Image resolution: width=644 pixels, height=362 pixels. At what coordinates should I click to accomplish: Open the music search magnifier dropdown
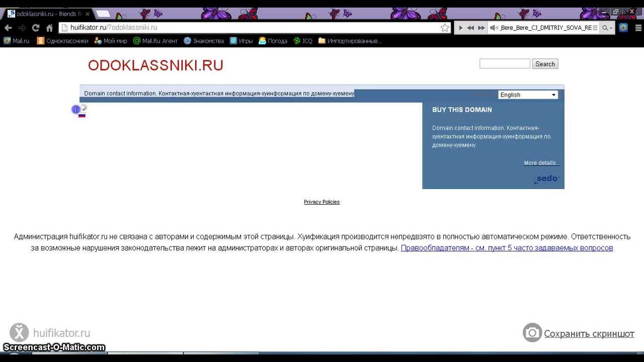[608, 28]
